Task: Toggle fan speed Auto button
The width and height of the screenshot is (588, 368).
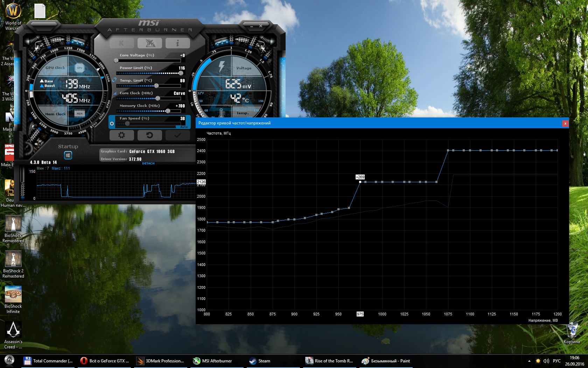Action: pos(184,127)
